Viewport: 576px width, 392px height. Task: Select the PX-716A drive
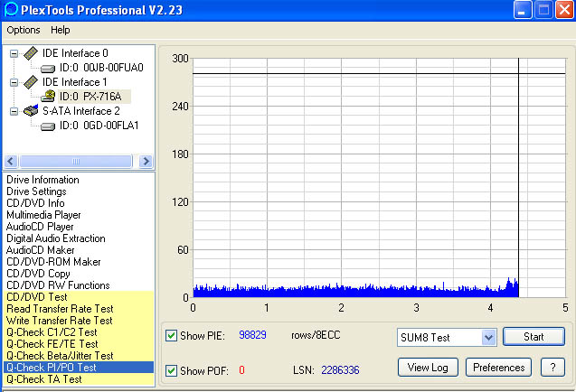click(x=90, y=97)
